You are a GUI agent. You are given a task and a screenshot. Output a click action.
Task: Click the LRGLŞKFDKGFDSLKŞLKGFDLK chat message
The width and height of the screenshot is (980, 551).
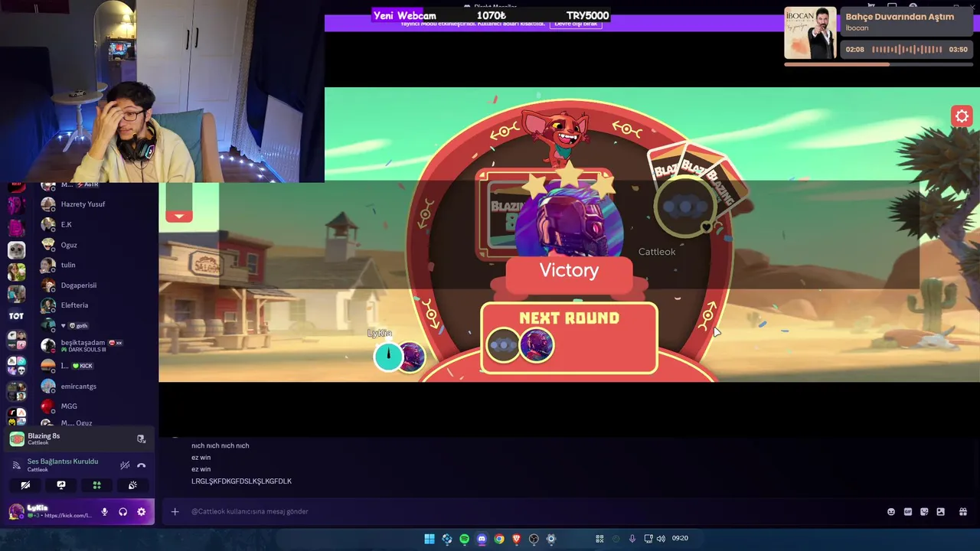point(241,481)
